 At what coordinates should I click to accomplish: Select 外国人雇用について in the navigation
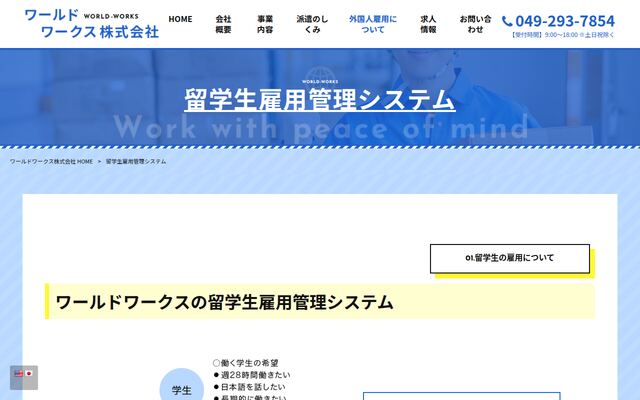pos(373,24)
